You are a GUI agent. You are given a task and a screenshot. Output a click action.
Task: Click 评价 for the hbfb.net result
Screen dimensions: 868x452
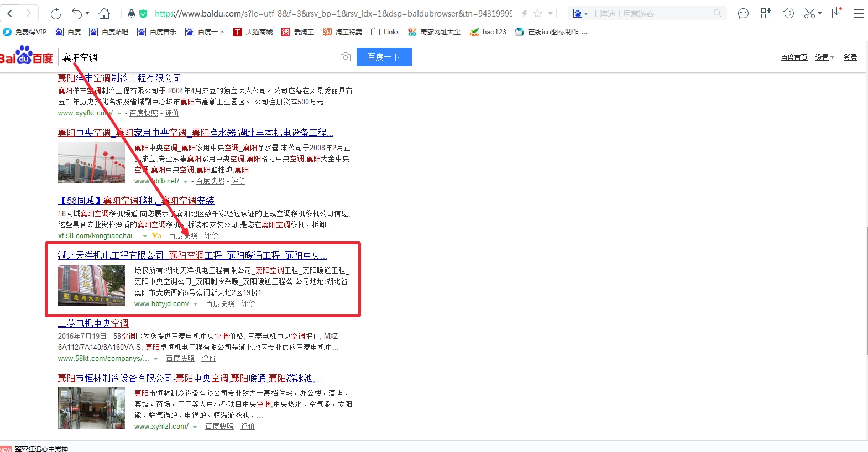[x=238, y=181]
